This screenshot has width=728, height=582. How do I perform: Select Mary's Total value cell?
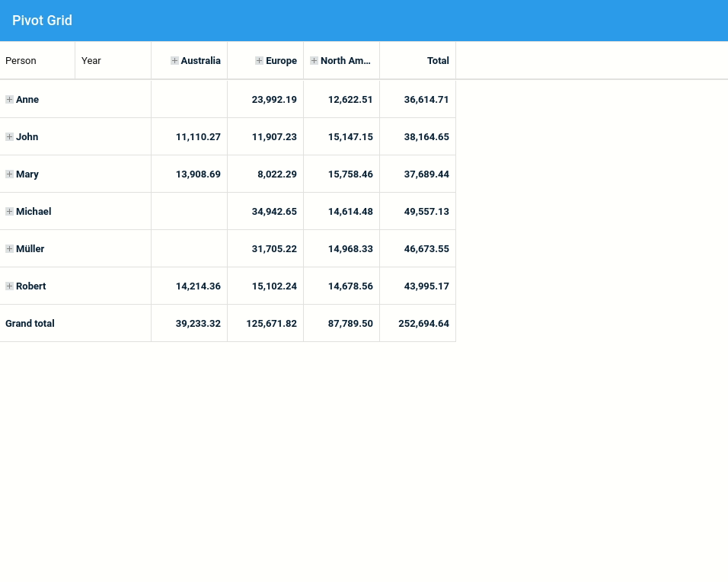coord(417,174)
